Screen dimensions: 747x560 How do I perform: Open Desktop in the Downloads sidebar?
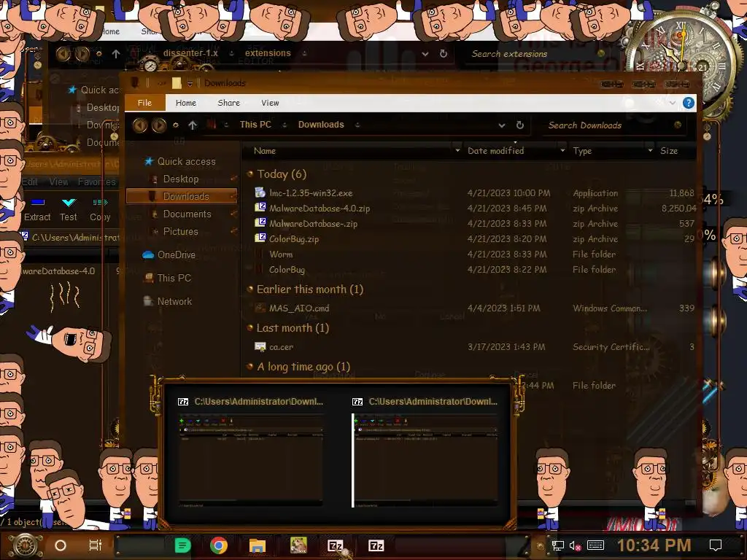[x=181, y=179]
